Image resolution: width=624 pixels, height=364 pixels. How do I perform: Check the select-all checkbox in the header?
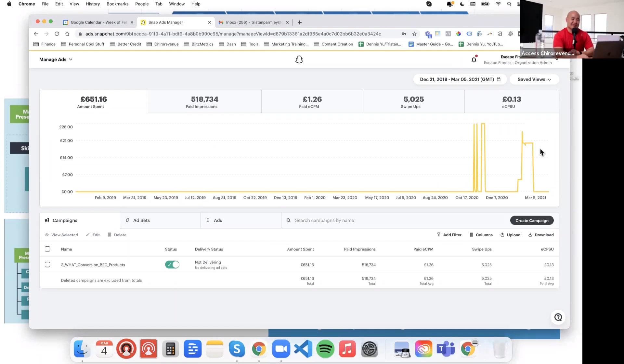click(47, 249)
